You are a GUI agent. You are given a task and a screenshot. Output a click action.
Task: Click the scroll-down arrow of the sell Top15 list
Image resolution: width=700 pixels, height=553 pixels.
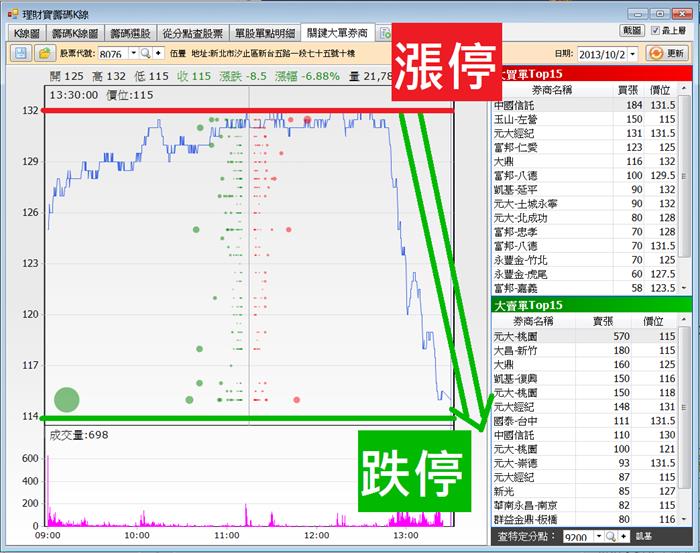tap(684, 519)
